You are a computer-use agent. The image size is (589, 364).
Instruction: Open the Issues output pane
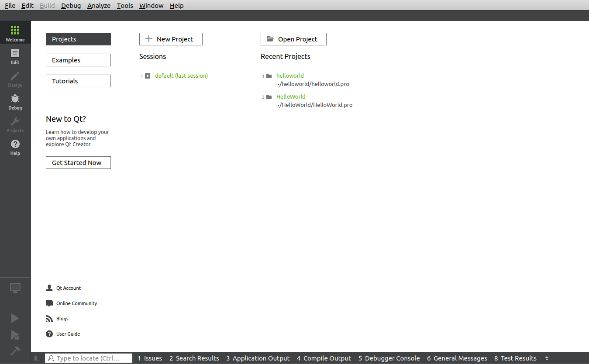coord(150,358)
